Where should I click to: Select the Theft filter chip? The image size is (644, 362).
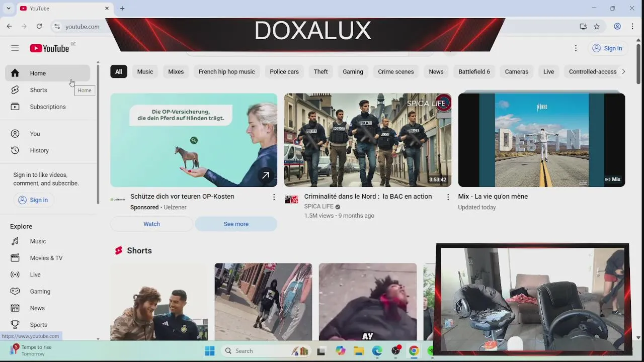point(321,72)
